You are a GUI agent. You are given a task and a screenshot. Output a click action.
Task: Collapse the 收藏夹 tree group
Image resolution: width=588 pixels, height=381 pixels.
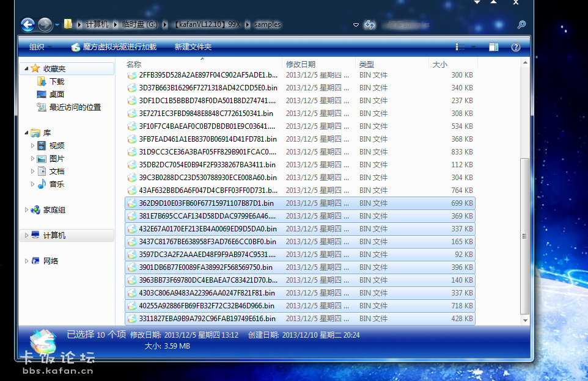coord(26,69)
